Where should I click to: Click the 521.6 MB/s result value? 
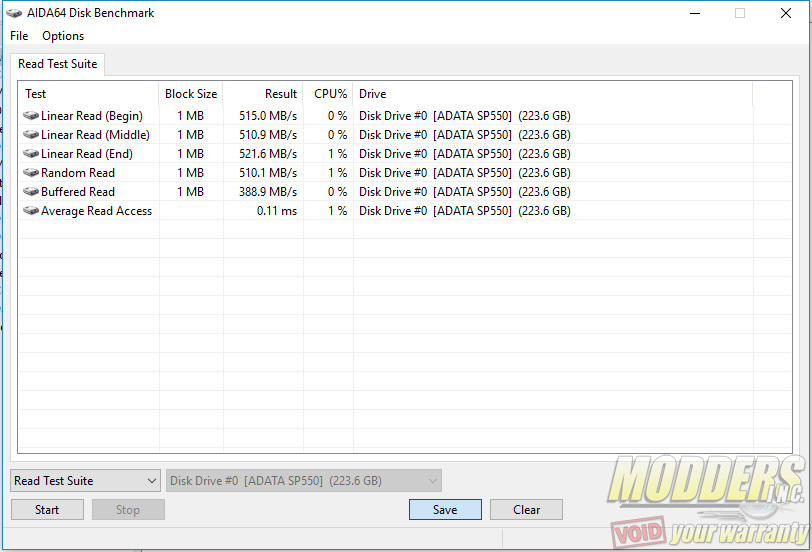tap(268, 154)
